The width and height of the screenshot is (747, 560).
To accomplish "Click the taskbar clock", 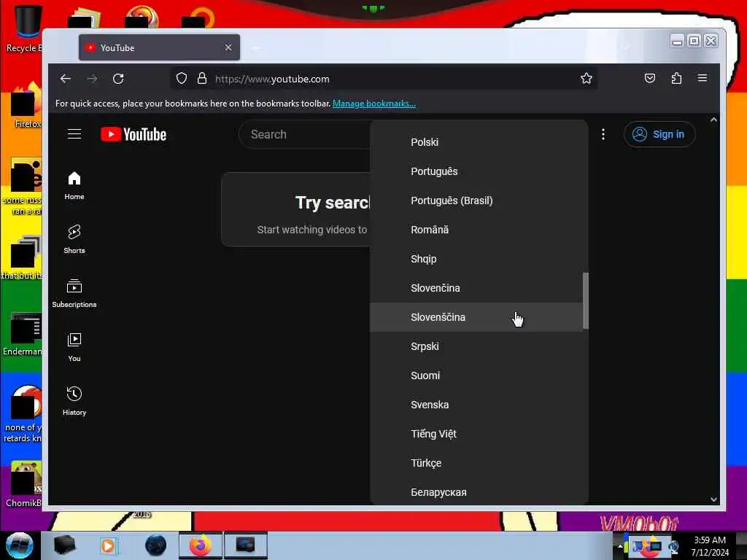I will click(710, 545).
